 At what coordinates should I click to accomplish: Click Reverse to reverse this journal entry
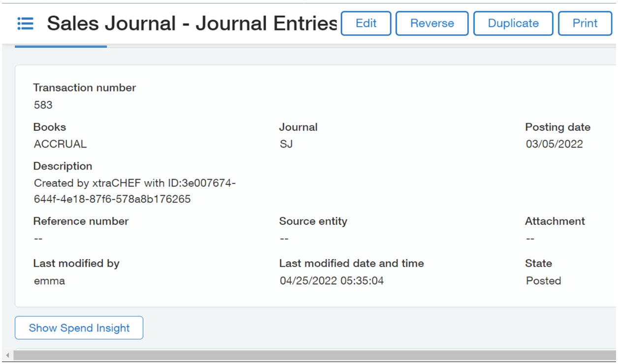pyautogui.click(x=432, y=23)
